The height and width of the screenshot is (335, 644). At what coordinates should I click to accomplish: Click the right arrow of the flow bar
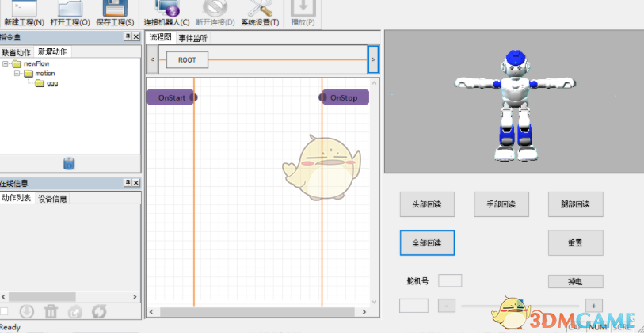(373, 59)
